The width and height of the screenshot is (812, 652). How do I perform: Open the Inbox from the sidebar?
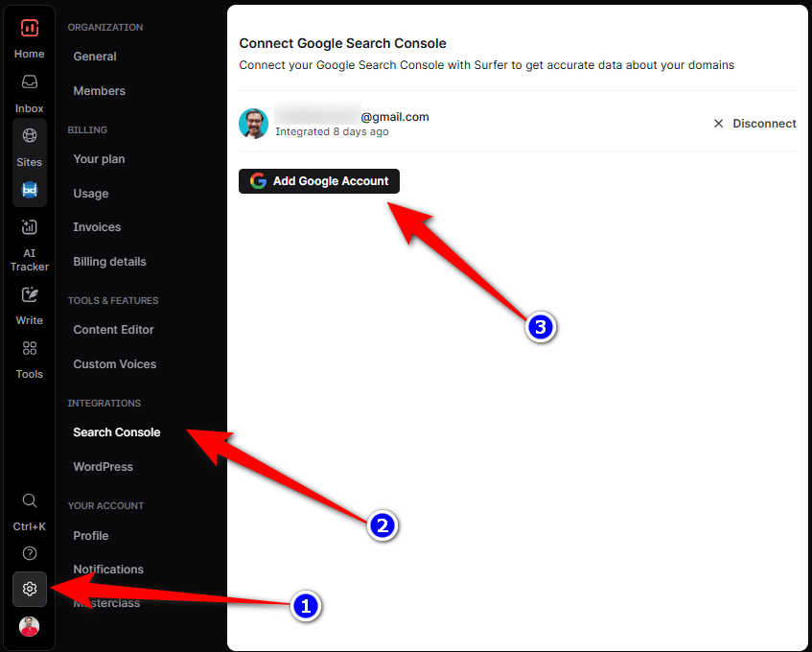29,91
